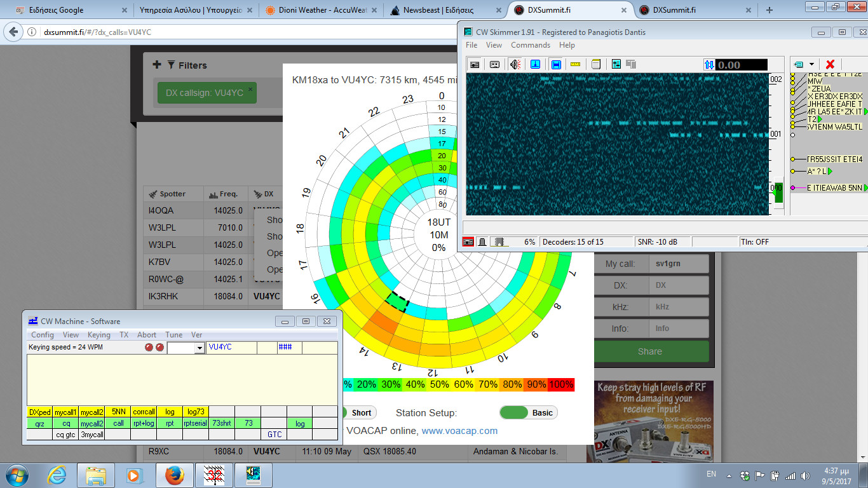Click the up-down arrows frequency icon
The width and height of the screenshot is (868, 488).
point(710,64)
